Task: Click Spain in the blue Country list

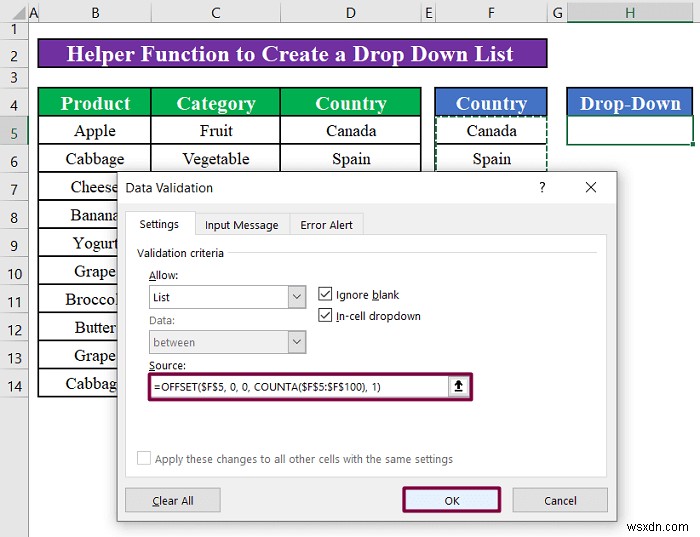Action: (491, 158)
